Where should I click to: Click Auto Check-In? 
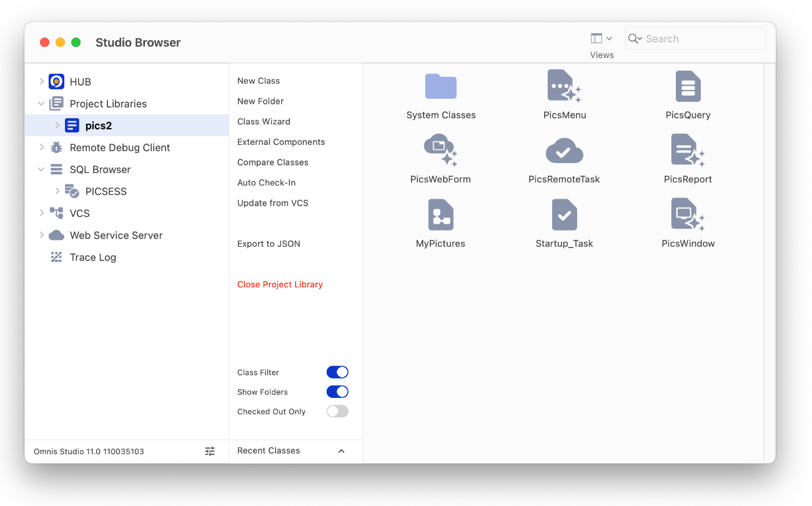coord(267,182)
